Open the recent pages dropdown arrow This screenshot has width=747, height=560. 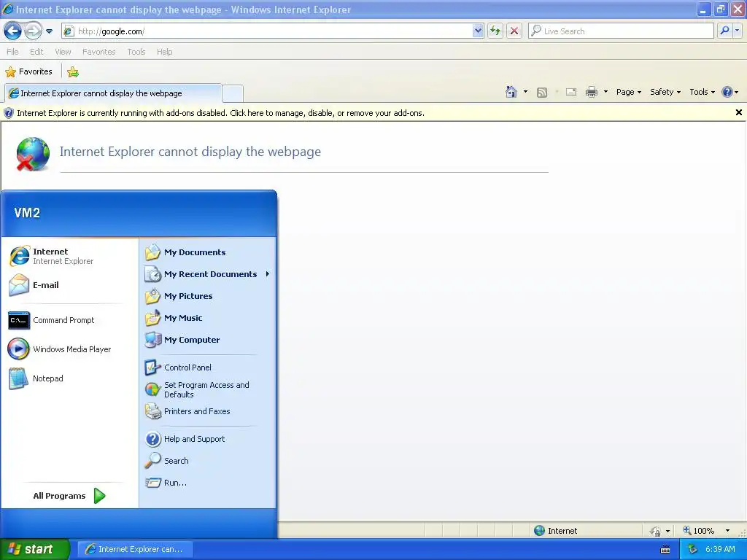point(49,31)
